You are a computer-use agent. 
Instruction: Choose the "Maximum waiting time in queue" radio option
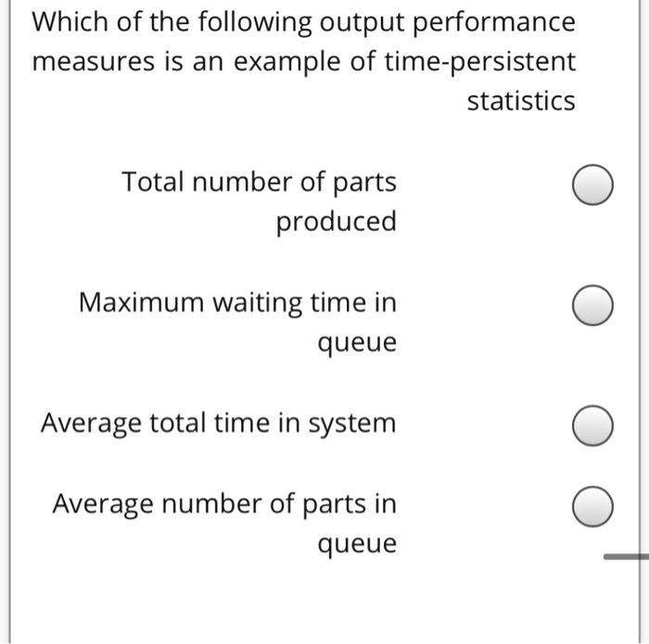click(592, 305)
